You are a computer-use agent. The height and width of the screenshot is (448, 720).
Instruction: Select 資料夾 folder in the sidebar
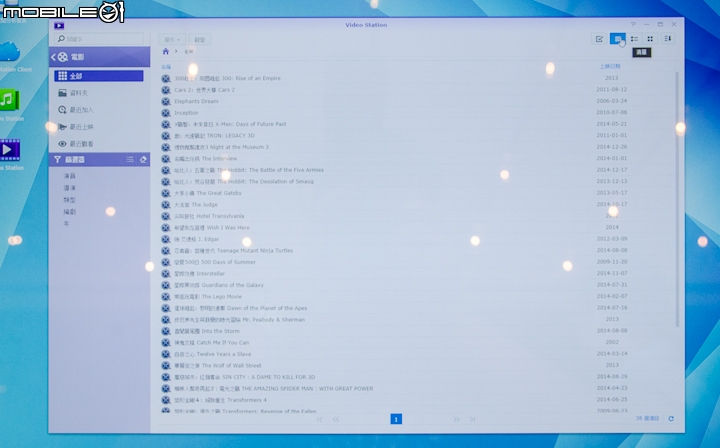click(x=99, y=93)
